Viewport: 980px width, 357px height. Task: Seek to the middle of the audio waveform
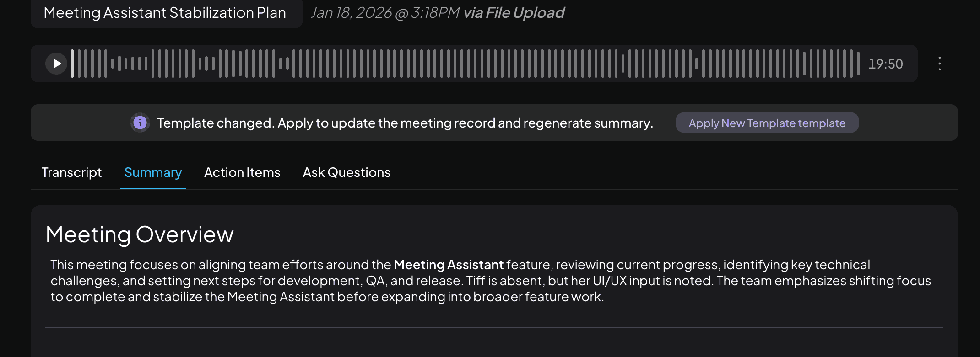[x=466, y=64]
